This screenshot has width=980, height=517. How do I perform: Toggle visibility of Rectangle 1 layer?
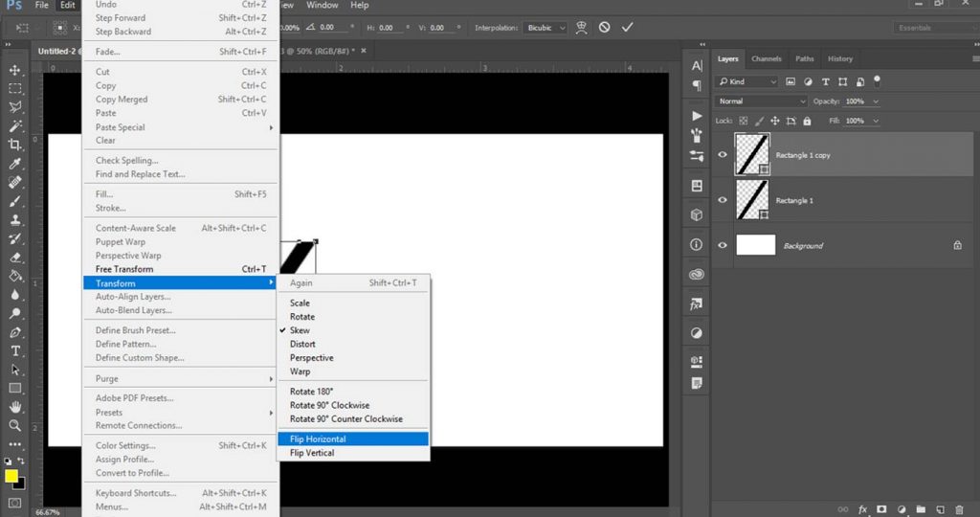(724, 200)
